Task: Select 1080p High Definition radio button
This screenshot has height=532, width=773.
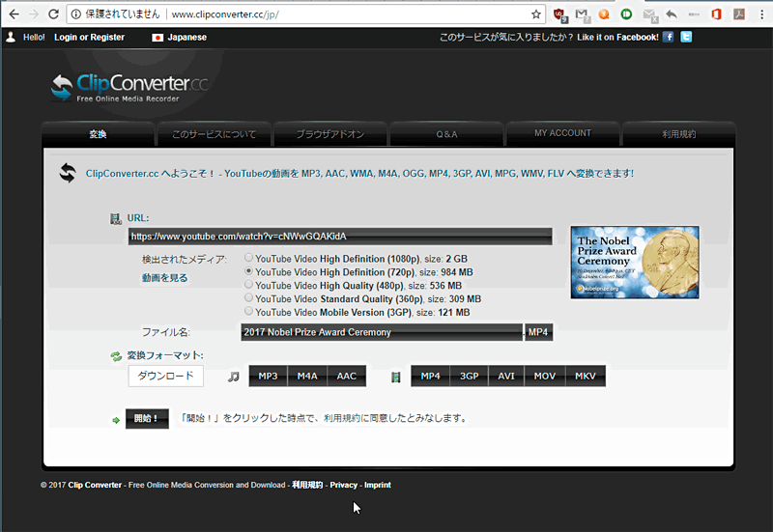Action: [x=249, y=258]
